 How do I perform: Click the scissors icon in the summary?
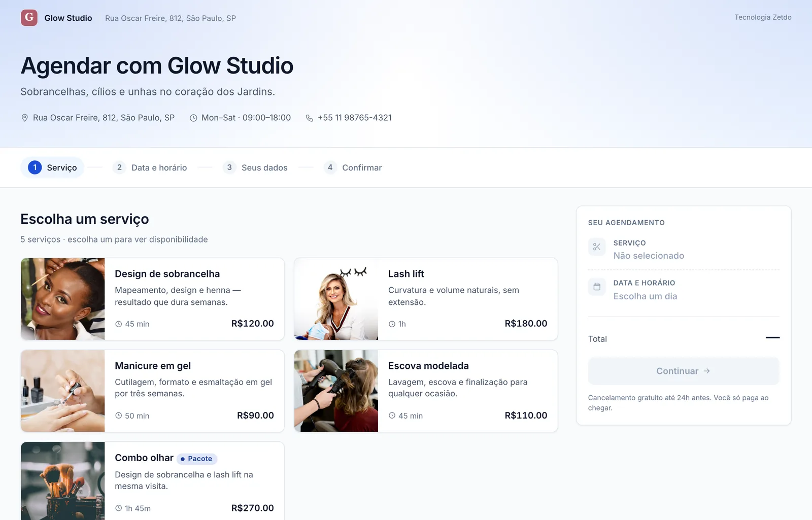coord(597,247)
